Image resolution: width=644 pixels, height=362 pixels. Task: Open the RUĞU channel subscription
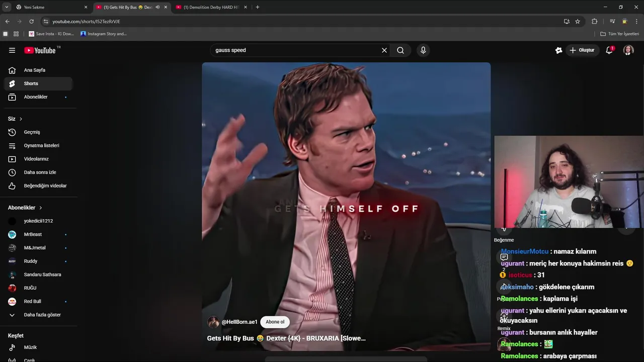click(38, 288)
